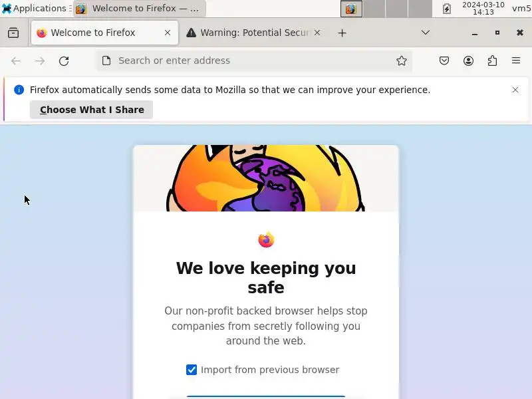The image size is (532, 399).
Task: Open the Save to Pocket icon
Action: [444, 61]
